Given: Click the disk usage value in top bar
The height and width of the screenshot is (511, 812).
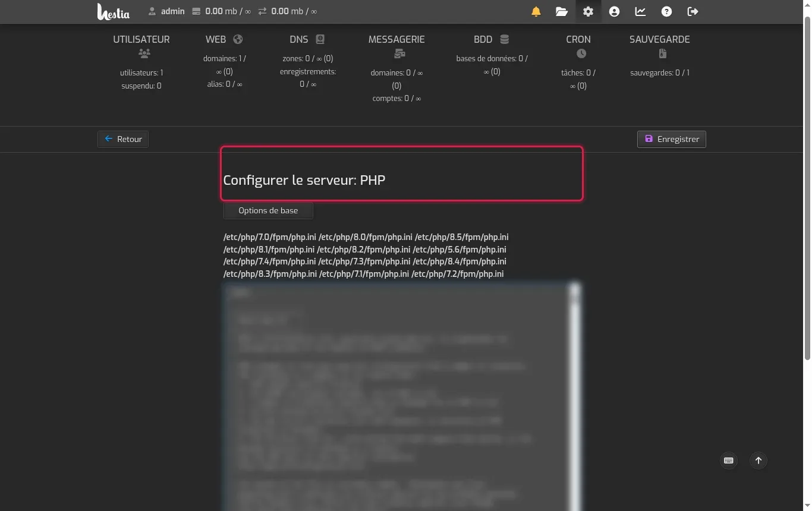Looking at the screenshot, I should pyautogui.click(x=228, y=11).
